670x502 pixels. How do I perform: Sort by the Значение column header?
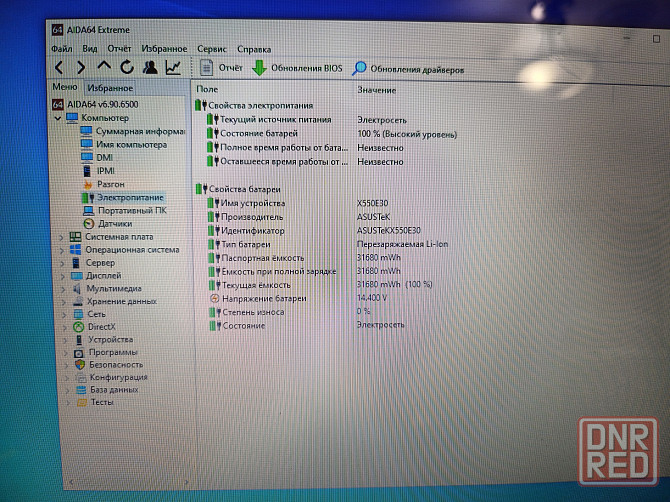pos(376,90)
